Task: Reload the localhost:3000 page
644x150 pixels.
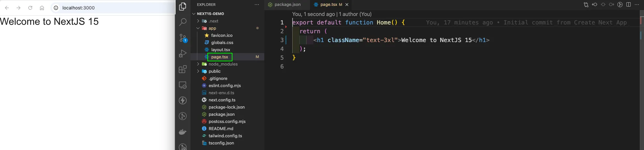Action: (30, 8)
